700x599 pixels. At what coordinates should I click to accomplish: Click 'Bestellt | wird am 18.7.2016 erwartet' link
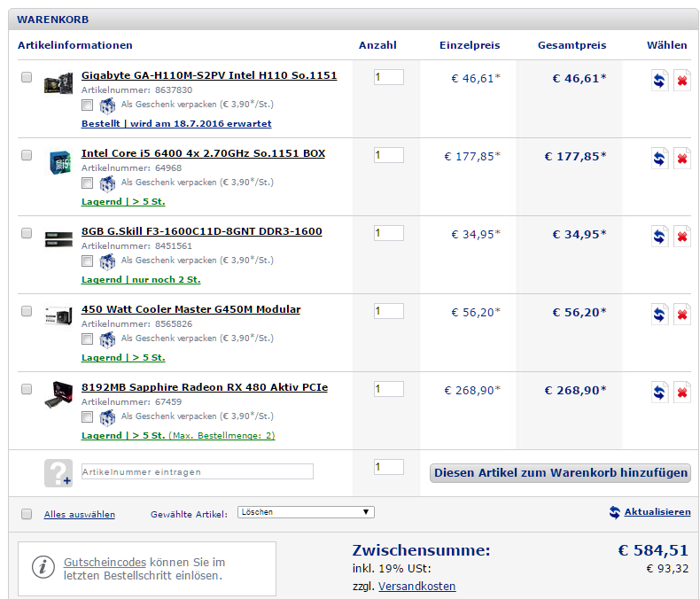(x=176, y=124)
